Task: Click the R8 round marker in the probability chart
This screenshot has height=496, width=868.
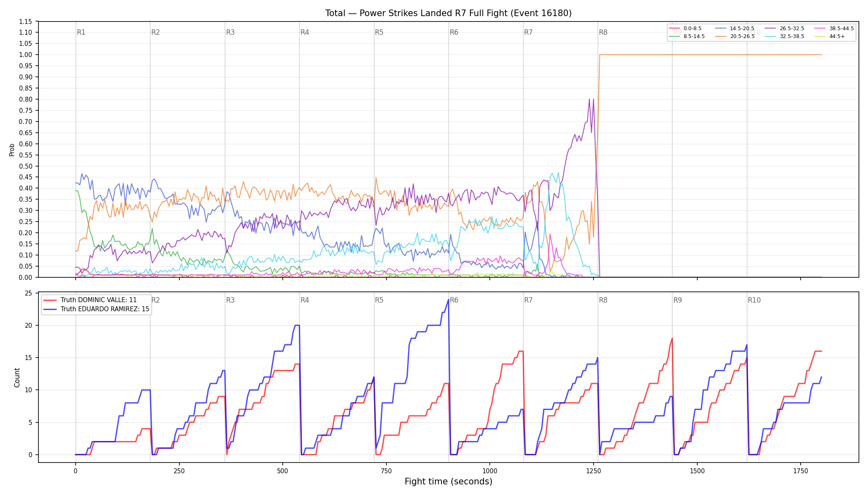Action: tap(603, 32)
